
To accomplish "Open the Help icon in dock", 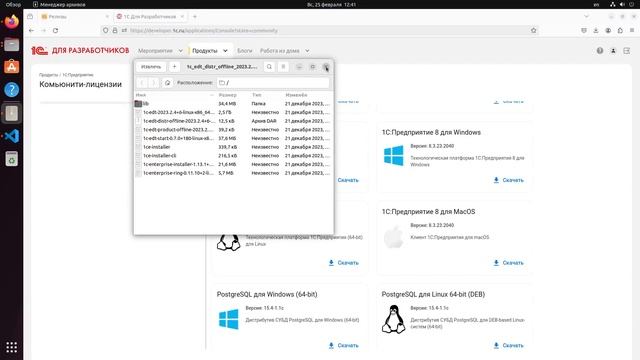I will pyautogui.click(x=11, y=90).
